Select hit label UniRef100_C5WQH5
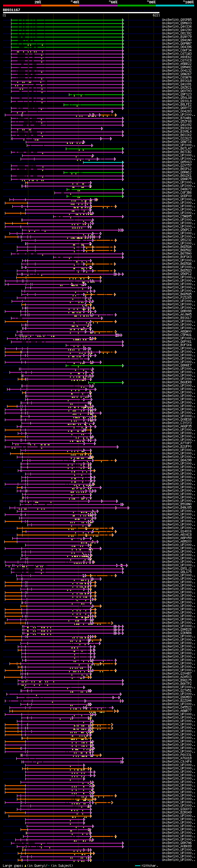 [x=177, y=216]
